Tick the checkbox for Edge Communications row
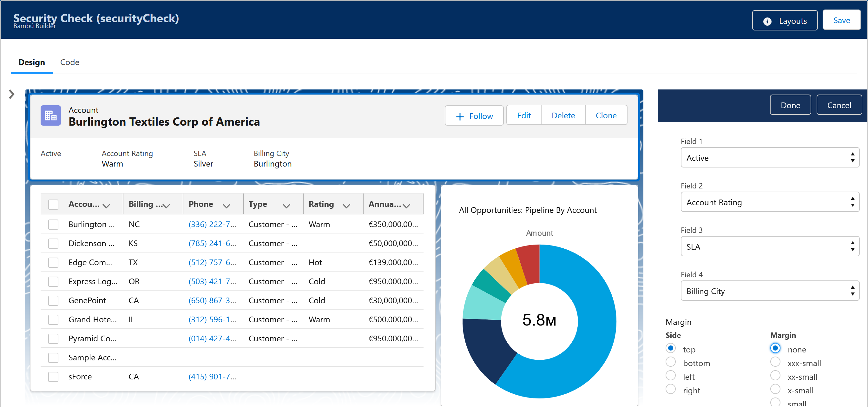The width and height of the screenshot is (868, 407). tap(53, 262)
